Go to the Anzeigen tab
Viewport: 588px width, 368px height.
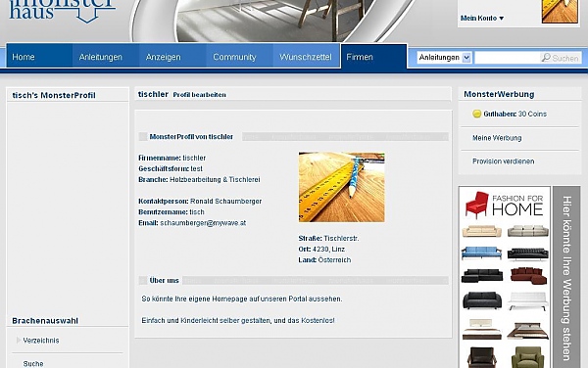pyautogui.click(x=163, y=57)
